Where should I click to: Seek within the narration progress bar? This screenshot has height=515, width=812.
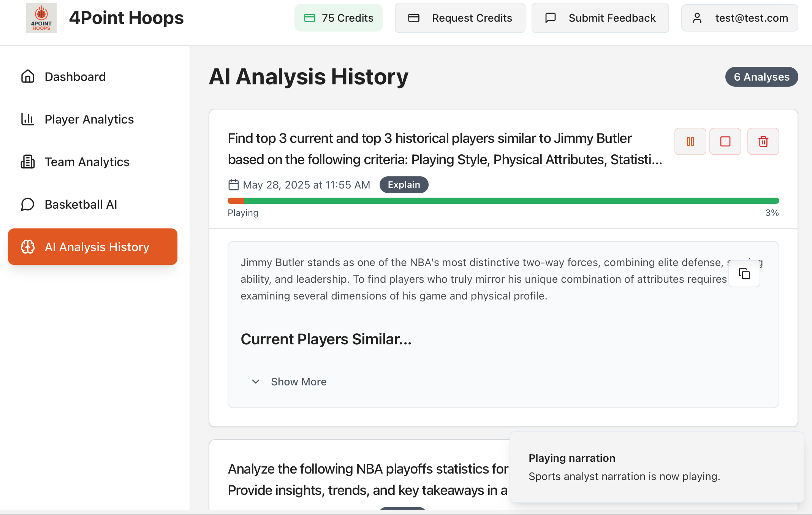pos(503,201)
